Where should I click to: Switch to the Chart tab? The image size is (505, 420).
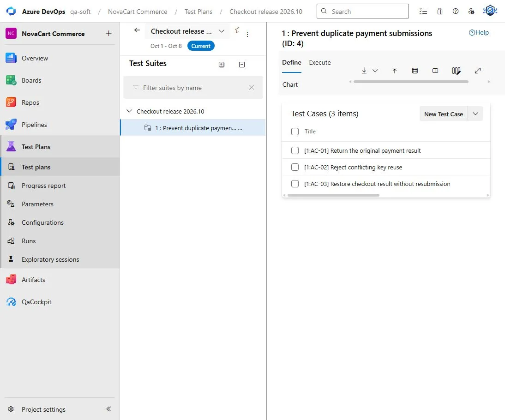pyautogui.click(x=290, y=84)
